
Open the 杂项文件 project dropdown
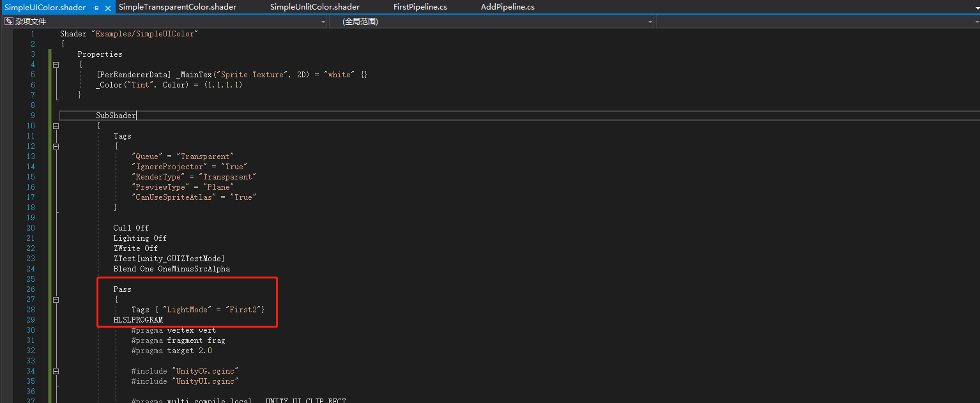point(323,20)
